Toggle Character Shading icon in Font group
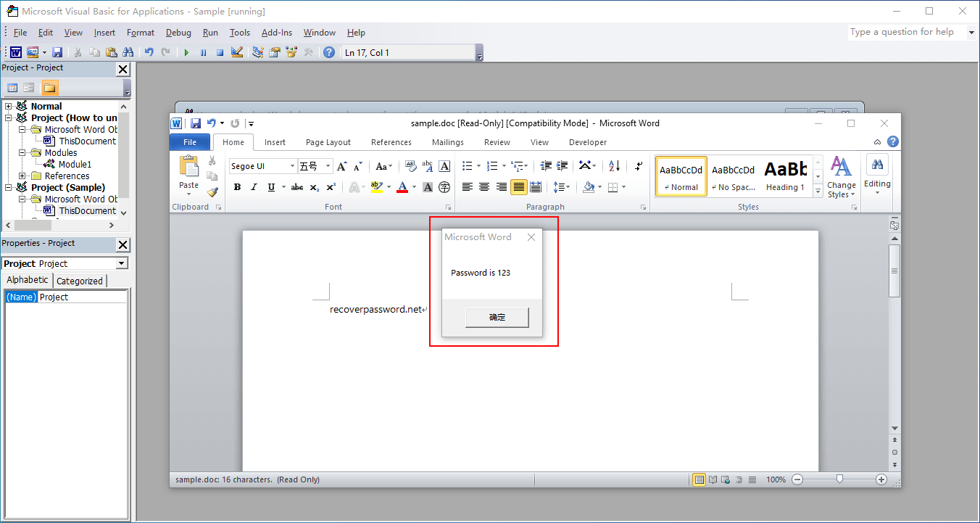Viewport: 980px width, 523px height. coord(428,187)
